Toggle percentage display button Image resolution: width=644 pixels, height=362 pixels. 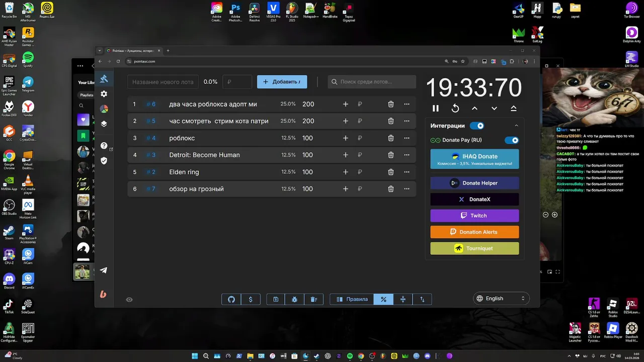383,299
